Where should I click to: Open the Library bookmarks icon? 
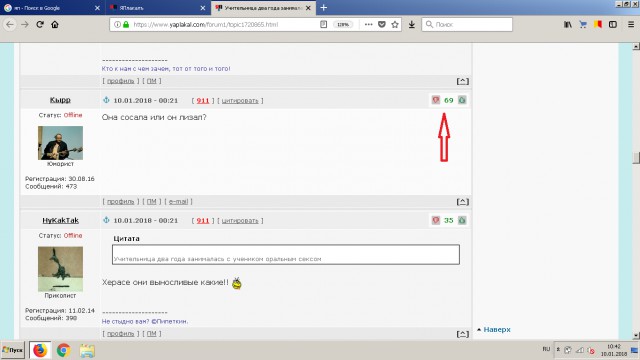(568, 24)
